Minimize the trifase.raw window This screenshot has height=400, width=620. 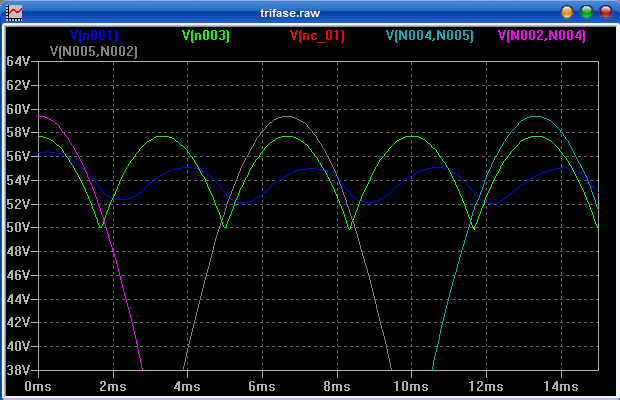point(567,11)
